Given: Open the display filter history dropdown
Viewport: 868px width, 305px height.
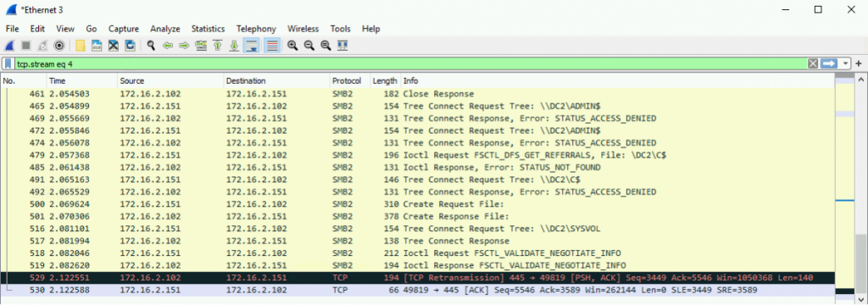Looking at the screenshot, I should (x=845, y=64).
